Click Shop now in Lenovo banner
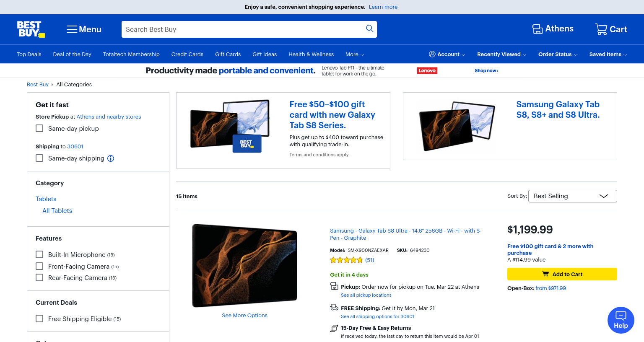644x342 pixels. [x=486, y=70]
